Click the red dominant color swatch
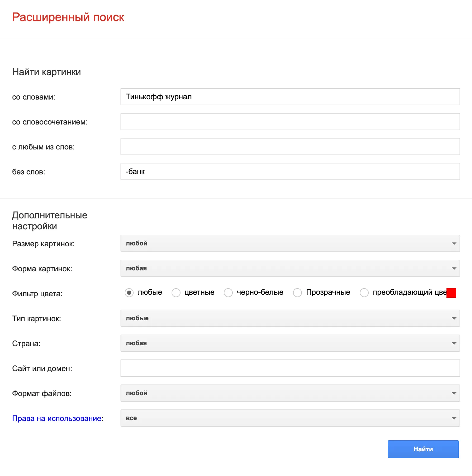 point(451,293)
